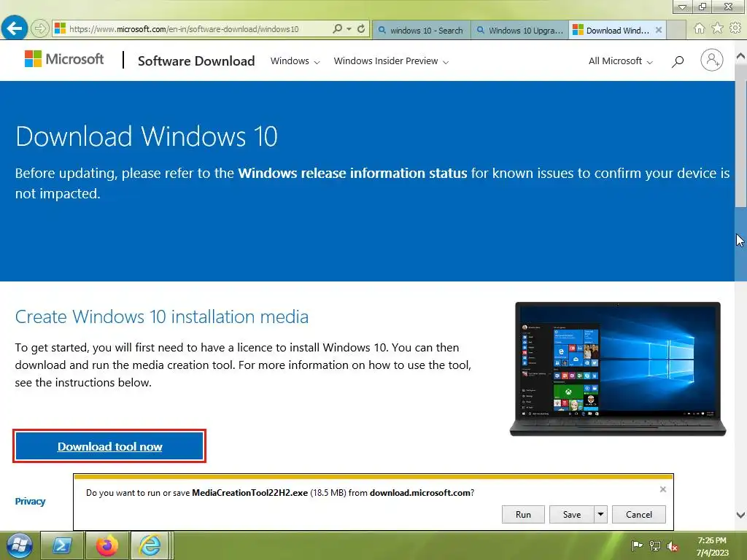Click the muted volume tray icon
Screen dimensions: 747x560
pos(672,546)
